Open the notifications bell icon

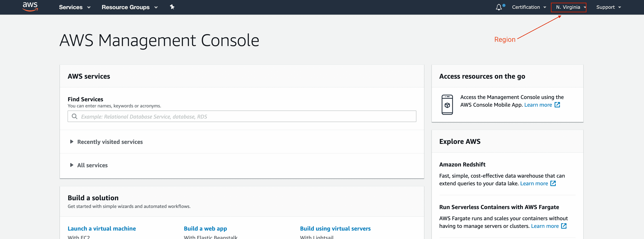(499, 7)
